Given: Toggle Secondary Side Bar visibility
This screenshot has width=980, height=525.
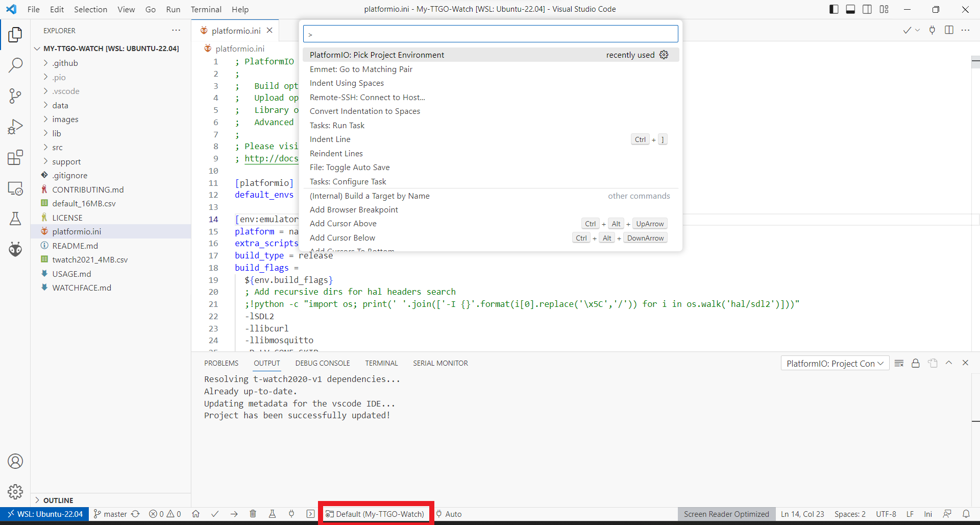Looking at the screenshot, I should [x=867, y=9].
